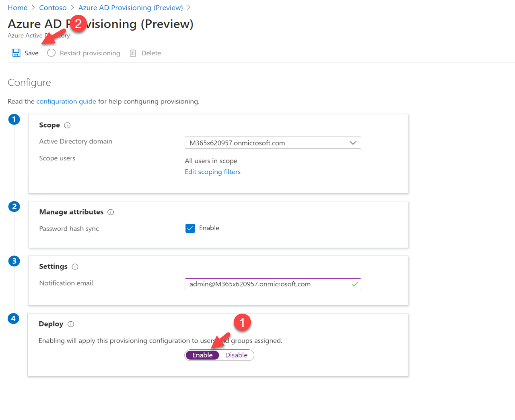This screenshot has height=420, width=515.
Task: Click the Delete label in the toolbar
Action: pos(151,53)
